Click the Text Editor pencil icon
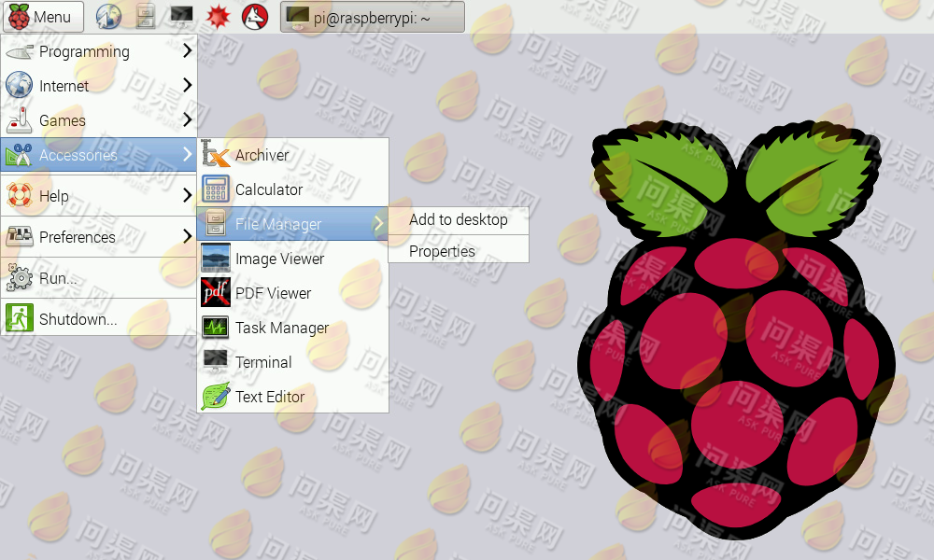The height and width of the screenshot is (560, 934). pyautogui.click(x=215, y=397)
